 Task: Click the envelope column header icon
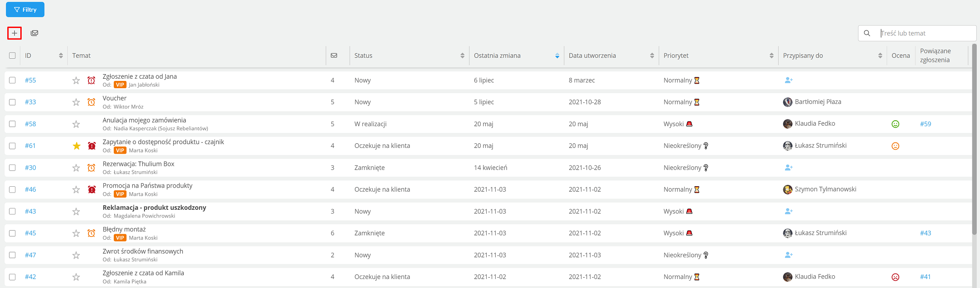point(334,56)
